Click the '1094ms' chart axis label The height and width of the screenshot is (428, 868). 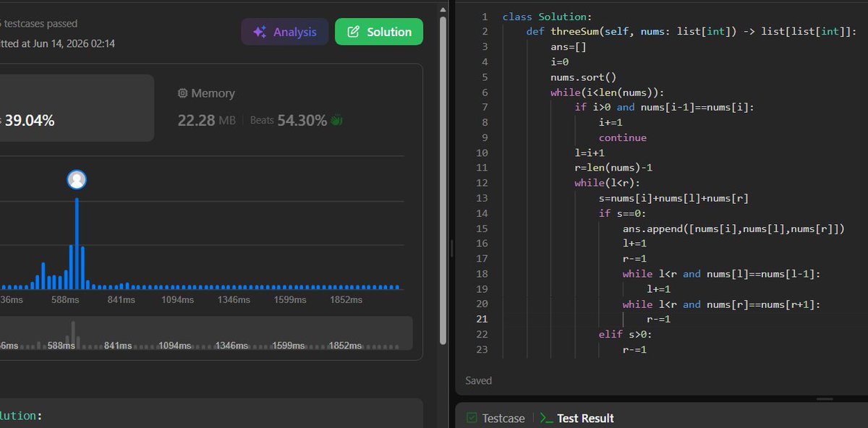click(x=177, y=299)
